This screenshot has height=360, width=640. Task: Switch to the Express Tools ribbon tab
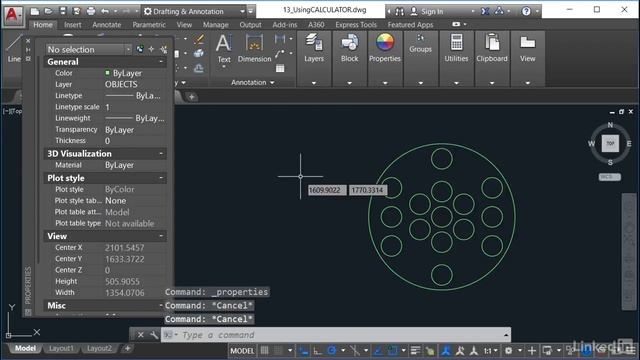tap(356, 25)
